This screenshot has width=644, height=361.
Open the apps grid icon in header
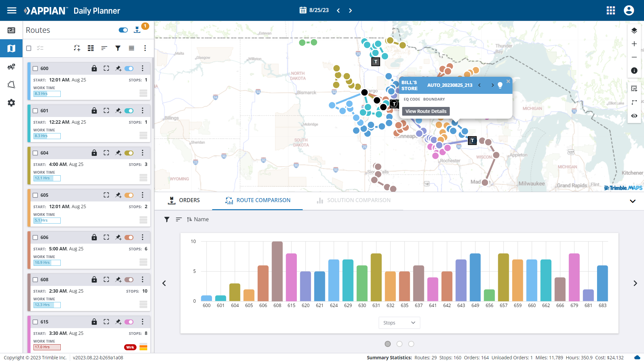click(x=611, y=10)
